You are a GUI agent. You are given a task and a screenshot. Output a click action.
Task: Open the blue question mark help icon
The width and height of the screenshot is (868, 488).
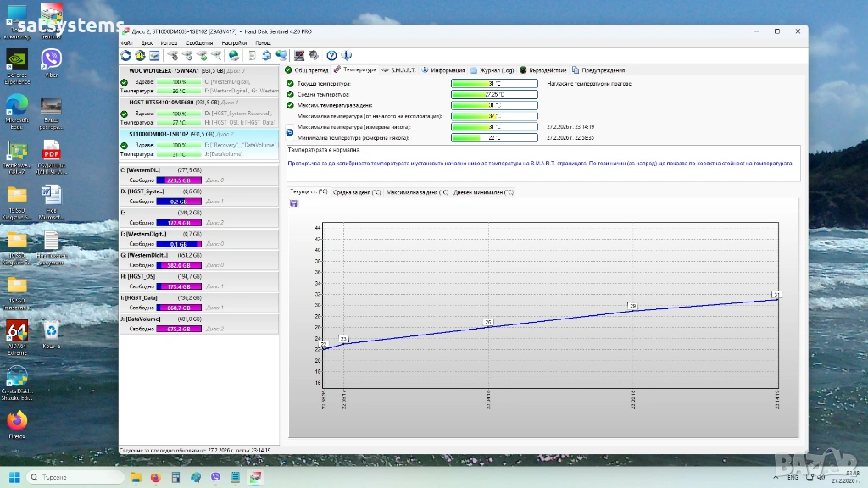pyautogui.click(x=332, y=55)
